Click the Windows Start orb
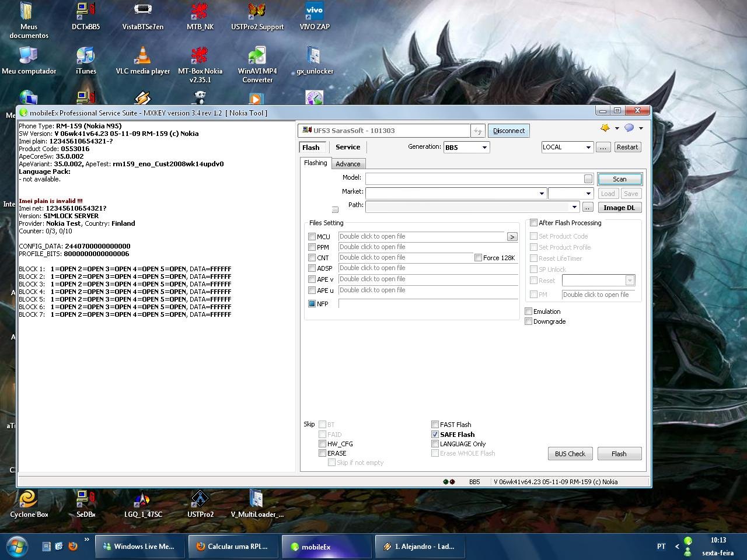This screenshot has height=560, width=747. coord(17,547)
